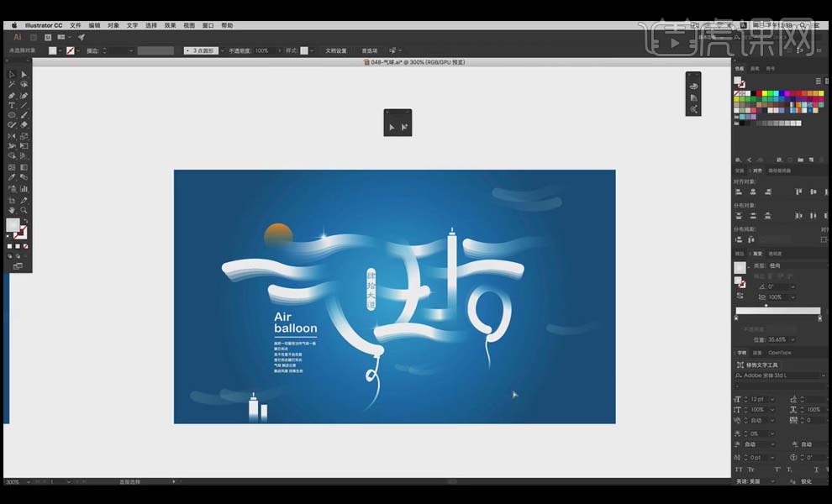The image size is (832, 504).
Task: Switch swatches panel to list view
Action: [819, 81]
